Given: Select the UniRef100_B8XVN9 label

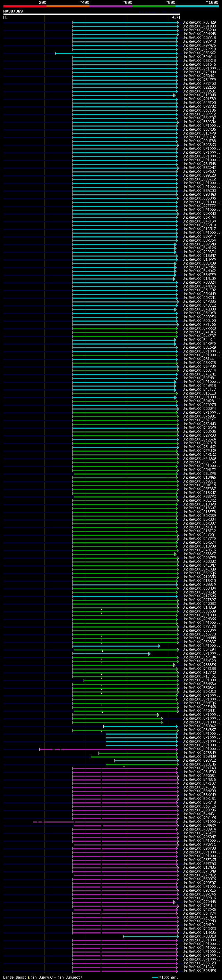Looking at the screenshot, I should pos(199,794).
